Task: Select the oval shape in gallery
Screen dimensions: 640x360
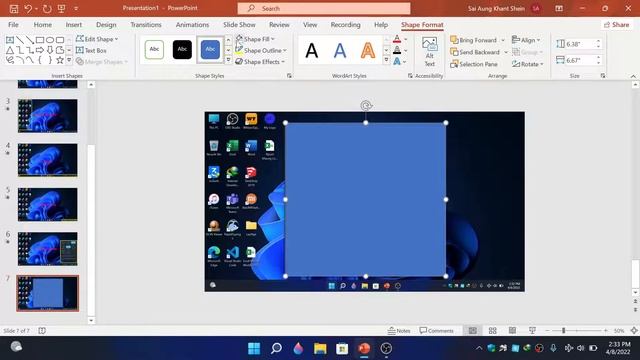Action: click(50, 40)
